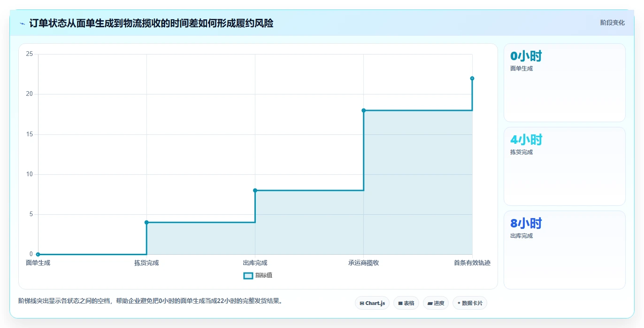
Task: Click the footnote text starting with 阶梯线
Action: [x=152, y=301]
